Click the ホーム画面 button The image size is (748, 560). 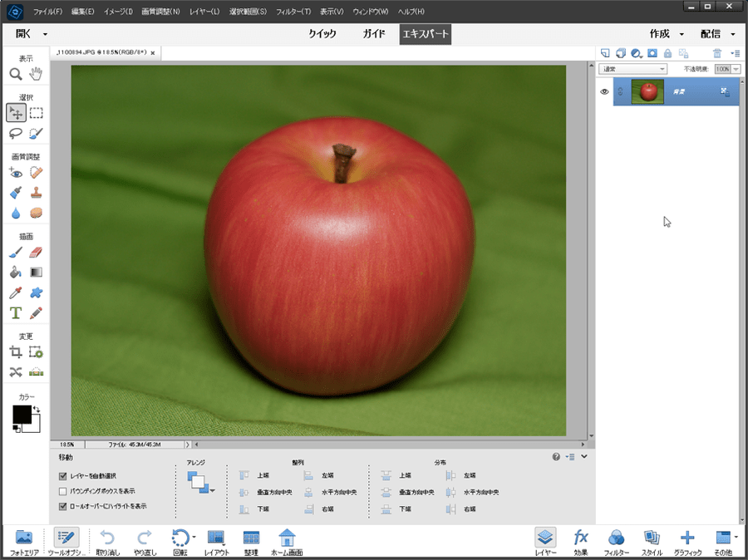[287, 541]
